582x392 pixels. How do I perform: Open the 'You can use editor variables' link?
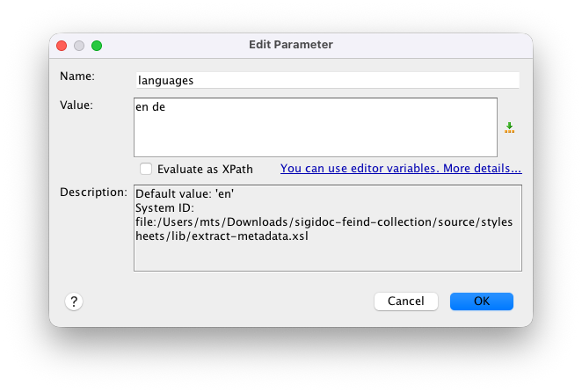401,169
